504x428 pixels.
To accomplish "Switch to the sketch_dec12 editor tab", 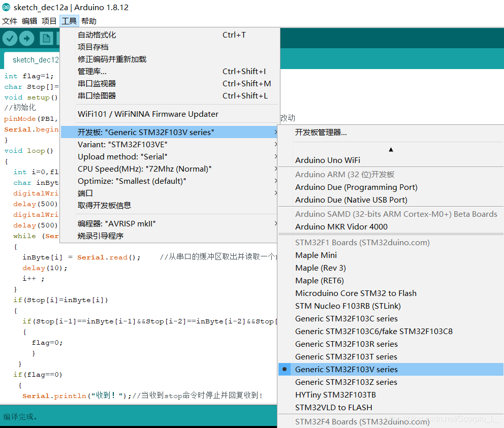I will click(x=32, y=60).
